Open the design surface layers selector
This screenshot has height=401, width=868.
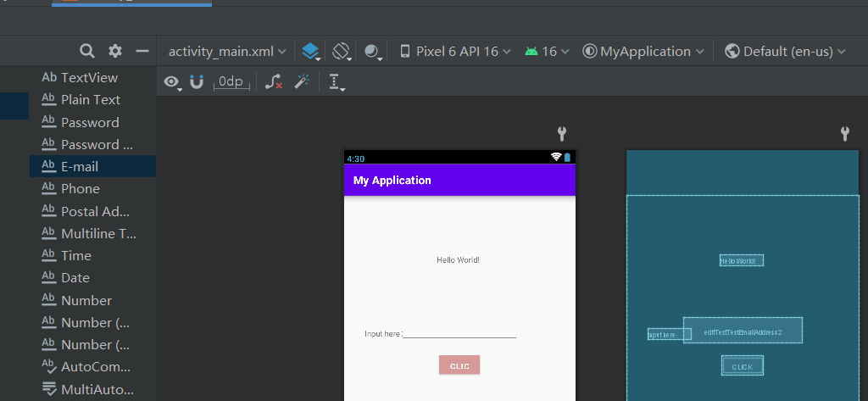(311, 52)
